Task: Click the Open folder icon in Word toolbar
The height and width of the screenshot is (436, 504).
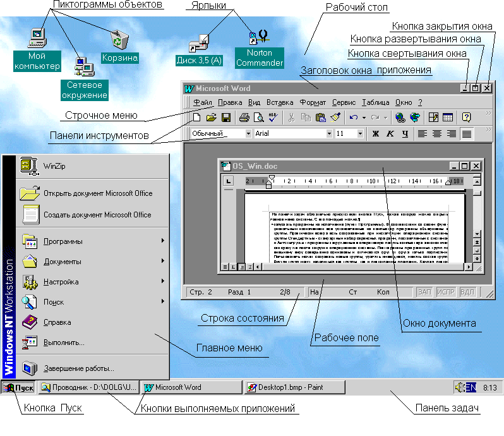Action: 211,118
